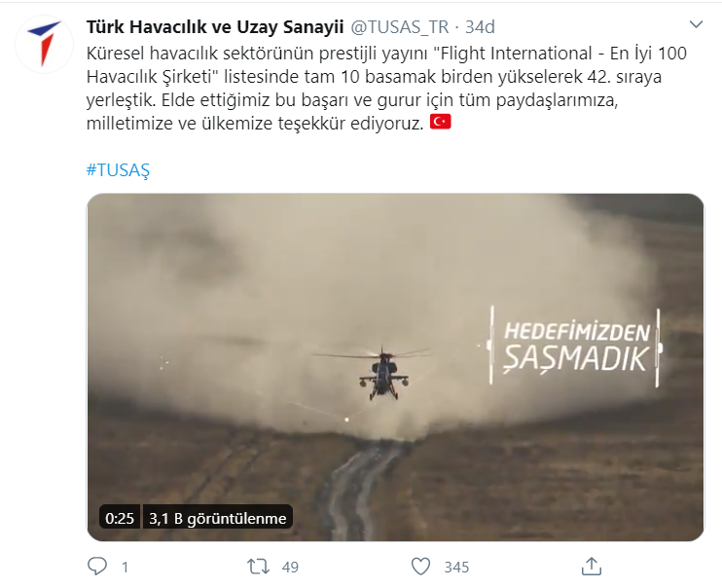This screenshot has height=588, width=722.
Task: Expand the tweet options caret
Action: pos(696,24)
